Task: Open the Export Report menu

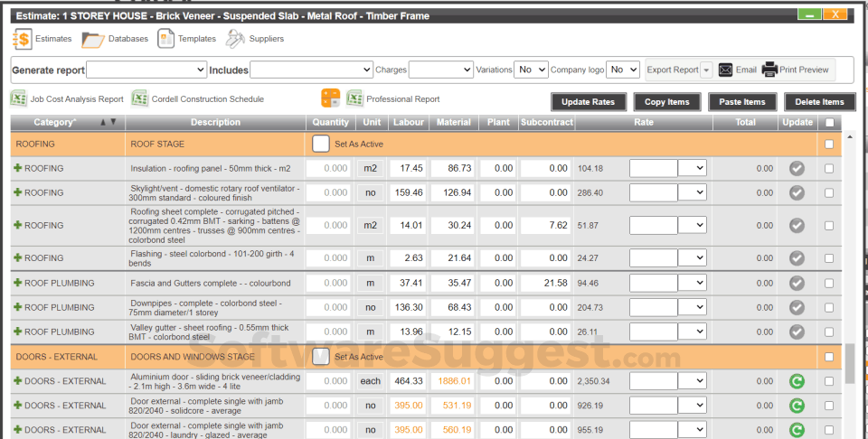Action: pos(679,70)
